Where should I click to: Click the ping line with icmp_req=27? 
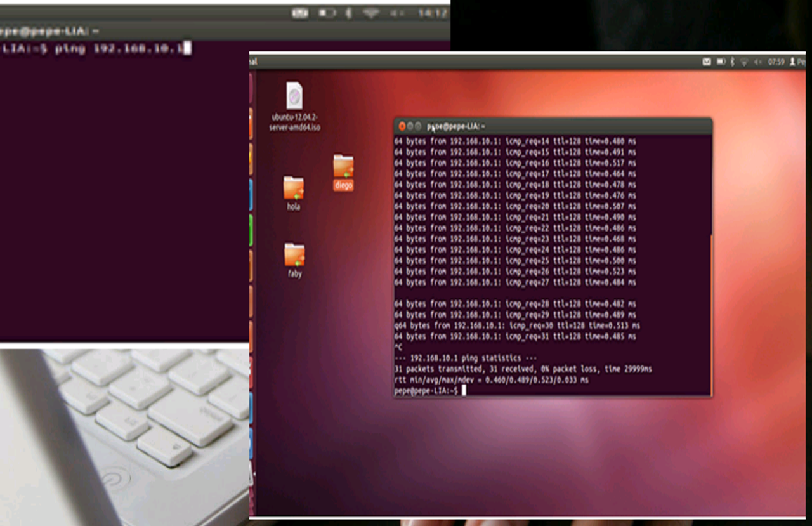click(515, 282)
